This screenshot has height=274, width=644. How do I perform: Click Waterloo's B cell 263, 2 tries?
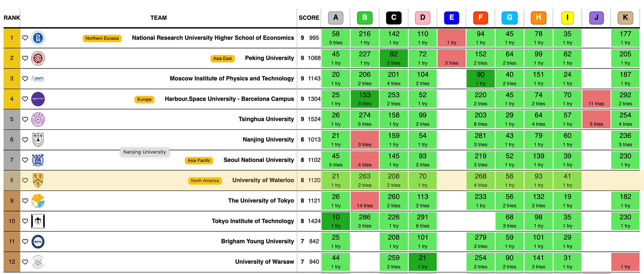click(365, 180)
